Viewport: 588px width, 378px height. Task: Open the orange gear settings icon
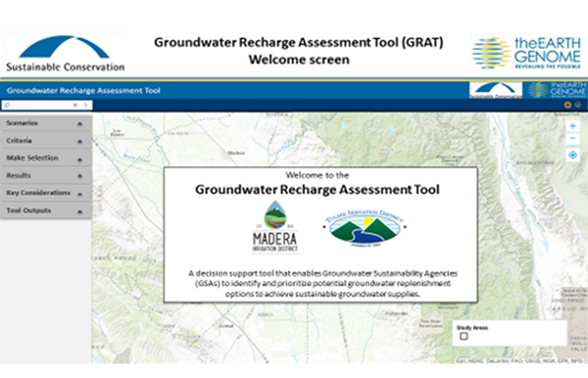(x=567, y=105)
